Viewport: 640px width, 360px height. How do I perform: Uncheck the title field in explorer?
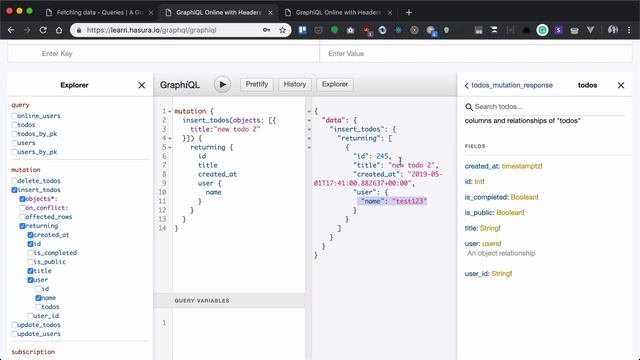tap(30, 271)
